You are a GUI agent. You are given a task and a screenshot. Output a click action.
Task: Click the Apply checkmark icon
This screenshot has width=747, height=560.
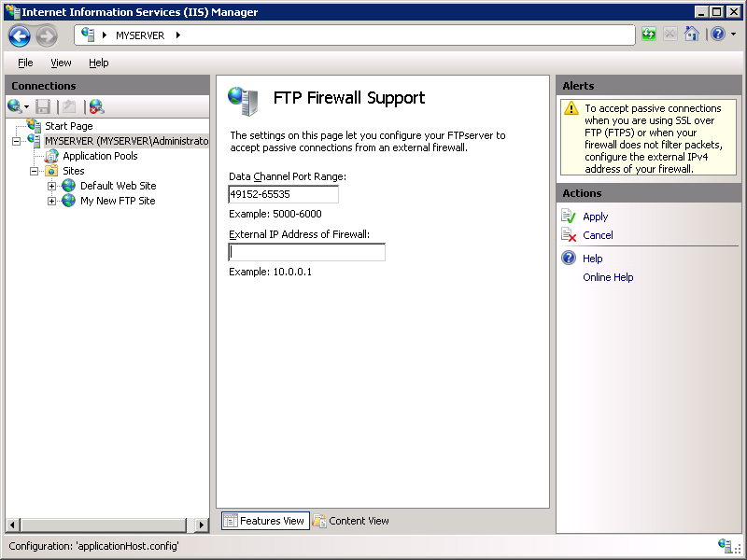tap(569, 217)
